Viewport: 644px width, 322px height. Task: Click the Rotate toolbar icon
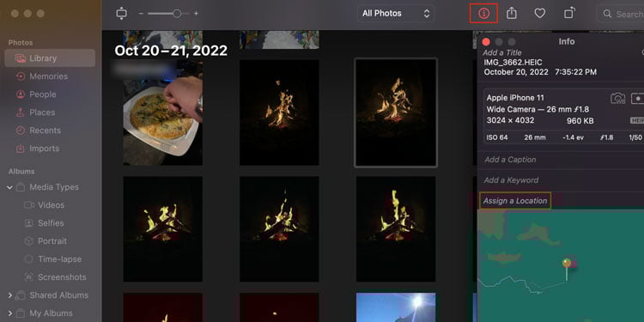pyautogui.click(x=568, y=14)
